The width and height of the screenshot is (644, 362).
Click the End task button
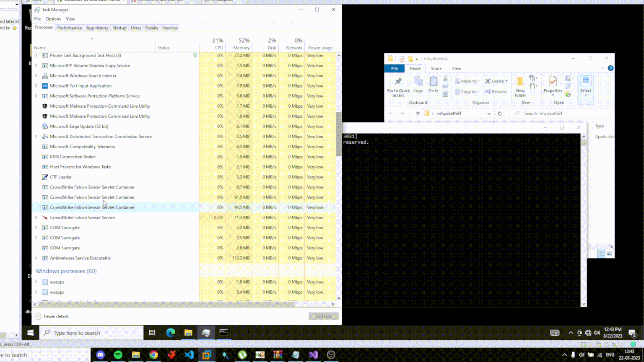pos(323,316)
